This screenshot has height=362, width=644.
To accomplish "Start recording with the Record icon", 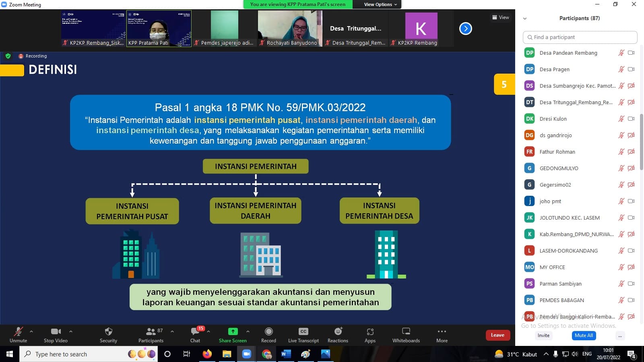I will [268, 332].
